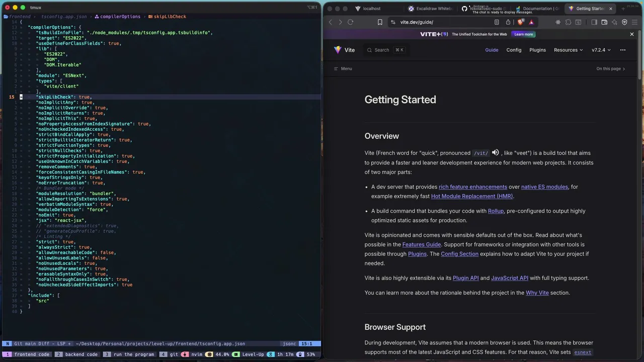Viewport: 644px width, 362px height.
Task: Follow the rich feature enhancements link
Action: (x=473, y=187)
